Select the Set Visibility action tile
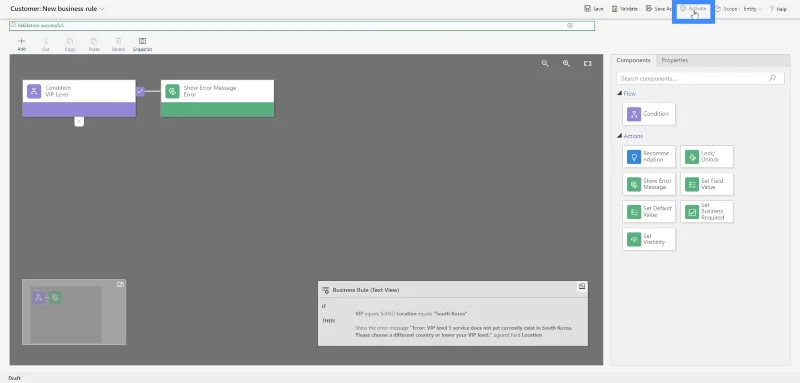Screen dimensions: 800x383 point(649,239)
